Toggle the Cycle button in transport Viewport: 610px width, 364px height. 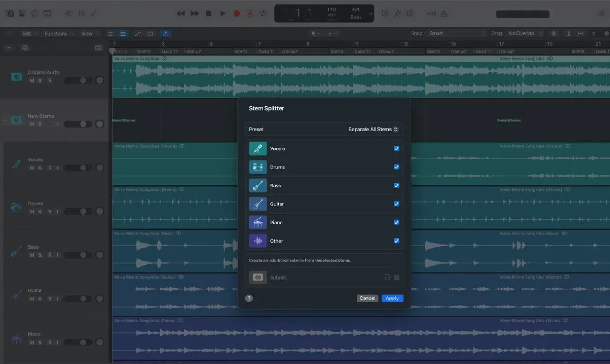(x=263, y=14)
